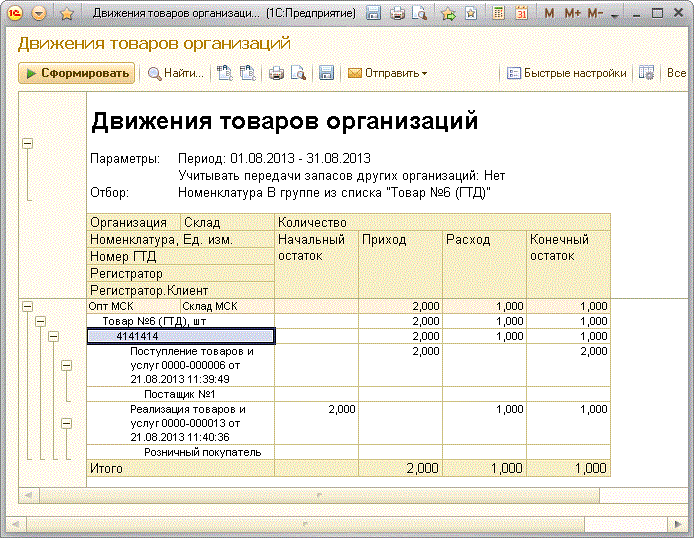Collapse the Опт МСК organization group
Viewport: 694px width, 538px height.
pos(27,306)
